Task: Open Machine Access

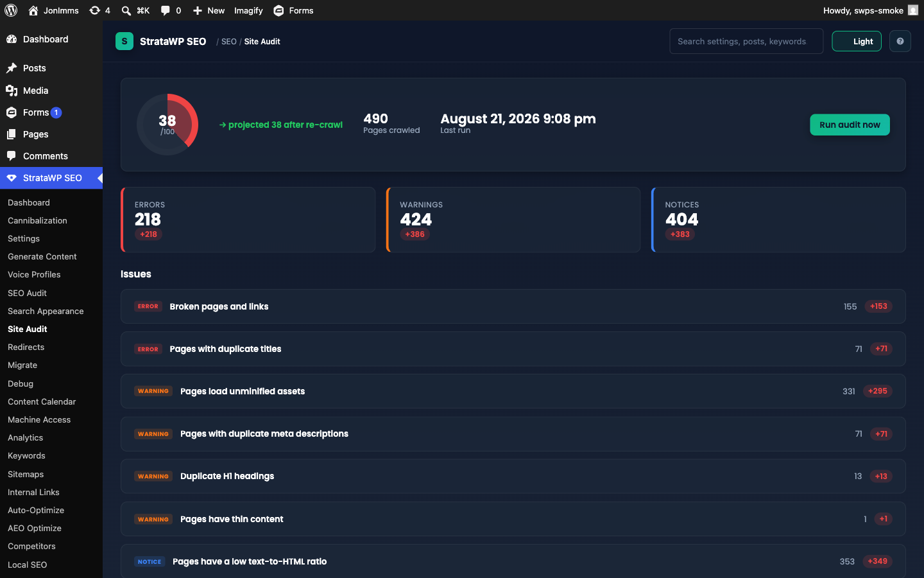Action: click(39, 419)
